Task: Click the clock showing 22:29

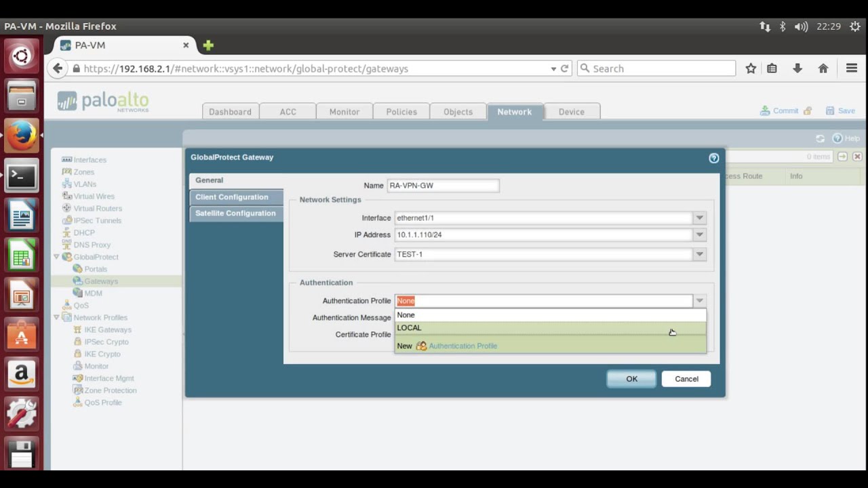Action: 829,26
